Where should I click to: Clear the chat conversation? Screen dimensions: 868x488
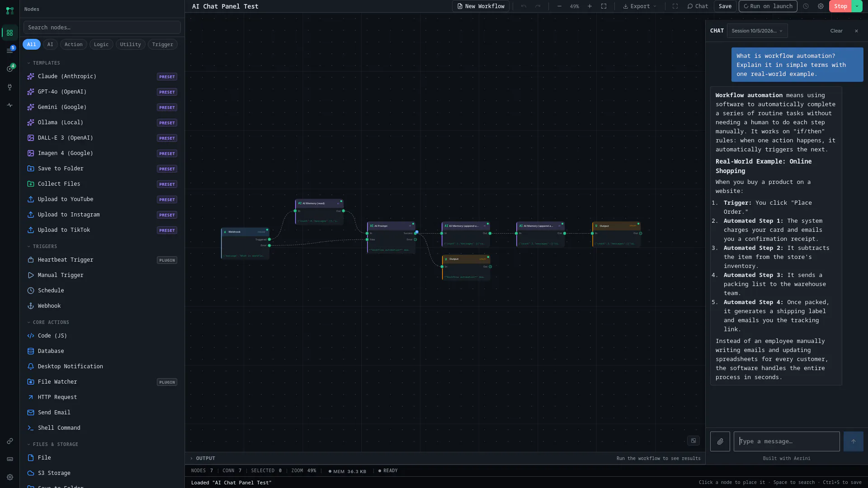[x=836, y=31]
